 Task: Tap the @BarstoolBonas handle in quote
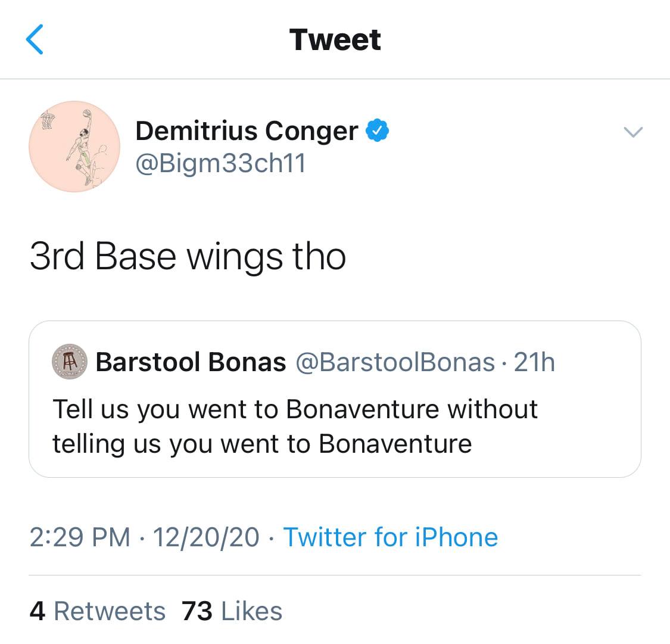[395, 362]
